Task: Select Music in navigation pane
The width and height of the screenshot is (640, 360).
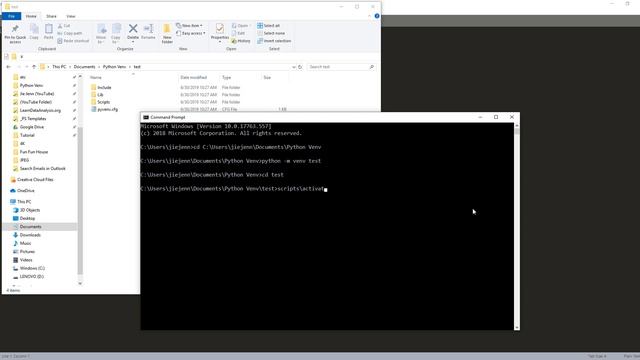Action: [x=25, y=243]
